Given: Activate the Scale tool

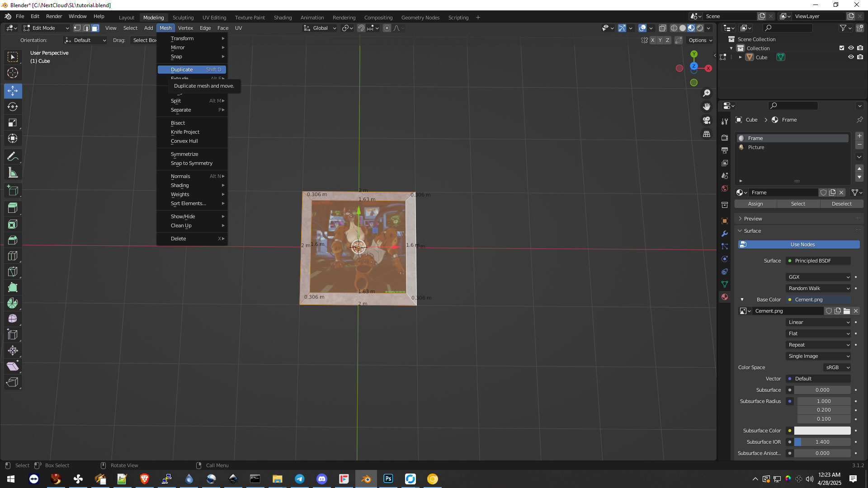Looking at the screenshot, I should [x=13, y=122].
